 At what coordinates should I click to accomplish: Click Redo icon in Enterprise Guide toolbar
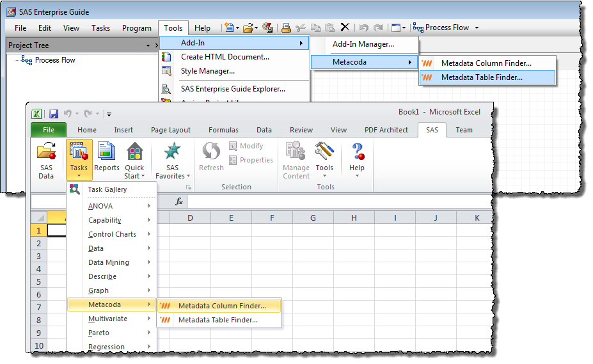pyautogui.click(x=378, y=28)
